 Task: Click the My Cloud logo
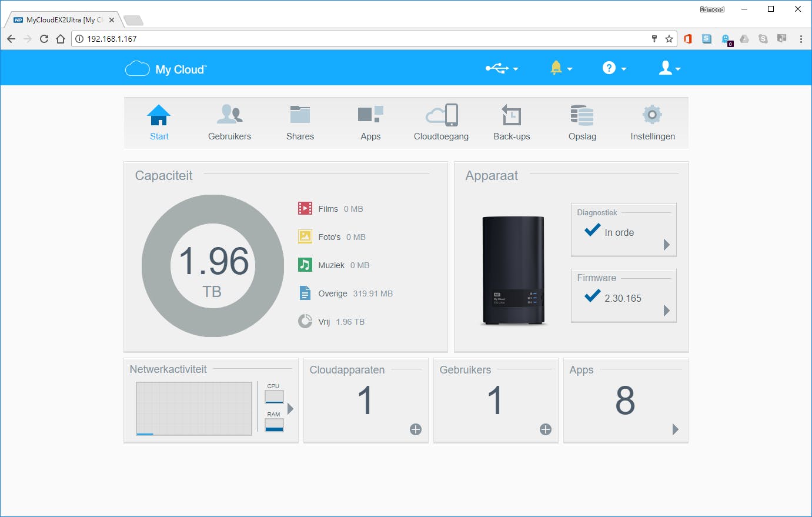tap(166, 69)
